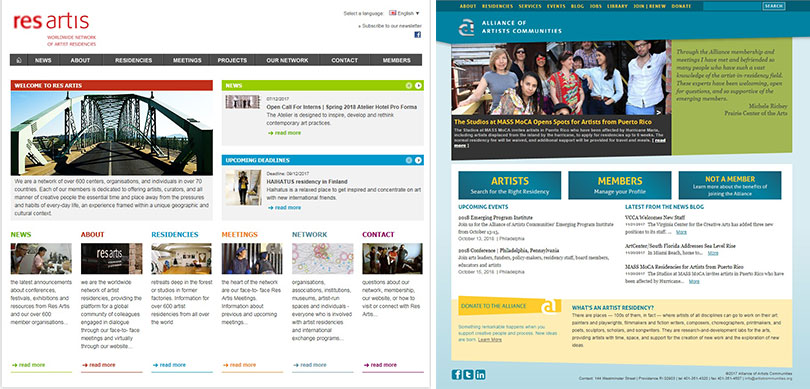Click the Artists search residency button
Image resolution: width=810 pixels, height=389 pixels.
point(509,185)
